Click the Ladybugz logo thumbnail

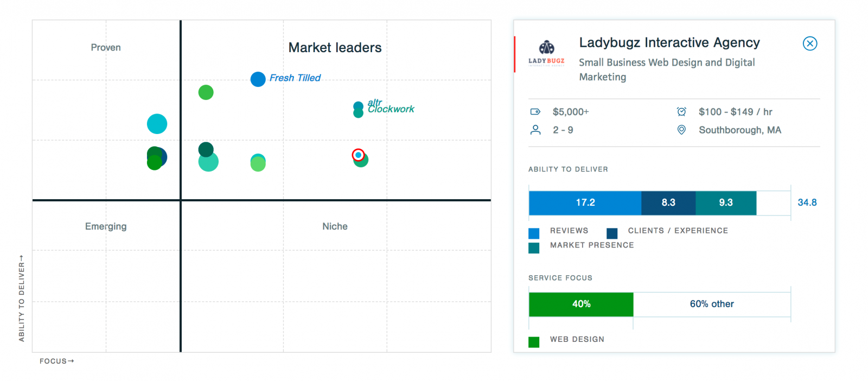click(546, 53)
